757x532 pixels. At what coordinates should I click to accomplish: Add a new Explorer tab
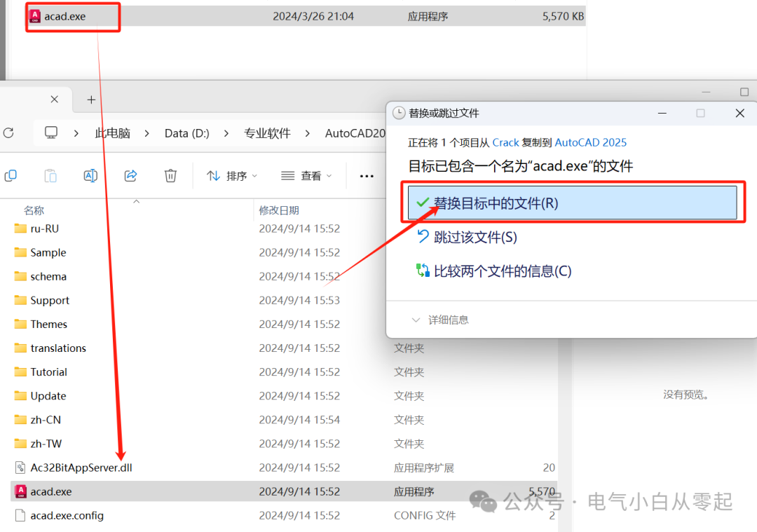(91, 100)
